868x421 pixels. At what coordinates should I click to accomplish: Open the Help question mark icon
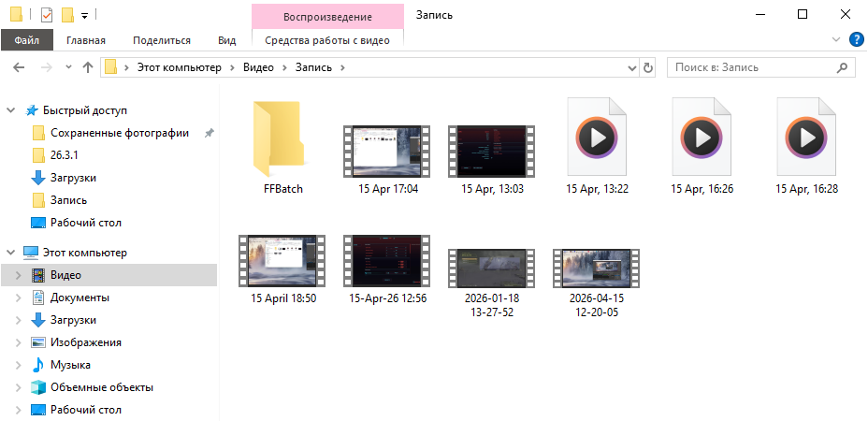(856, 40)
